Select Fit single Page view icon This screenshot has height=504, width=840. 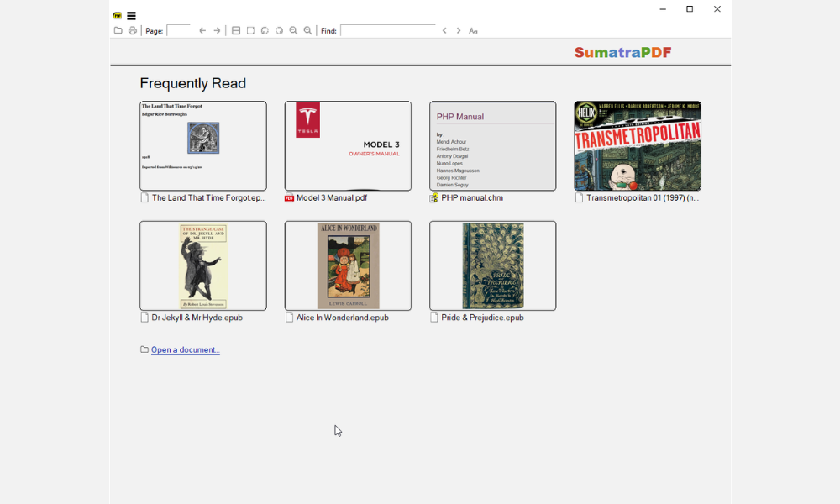point(250,30)
